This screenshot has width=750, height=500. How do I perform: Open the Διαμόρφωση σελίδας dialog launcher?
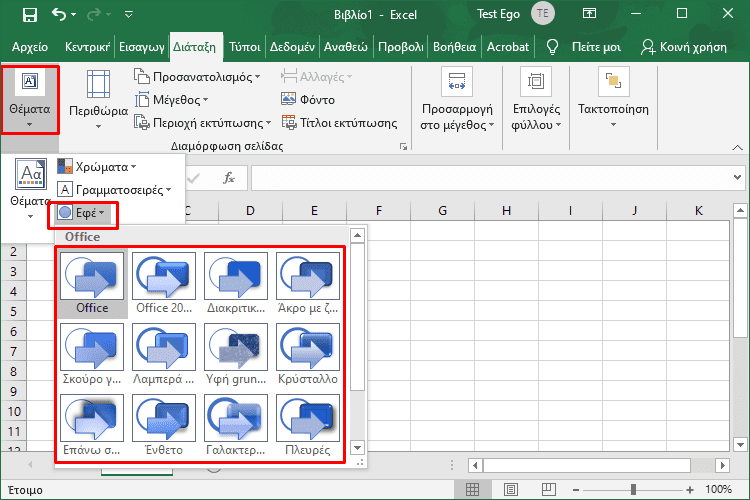[x=403, y=147]
